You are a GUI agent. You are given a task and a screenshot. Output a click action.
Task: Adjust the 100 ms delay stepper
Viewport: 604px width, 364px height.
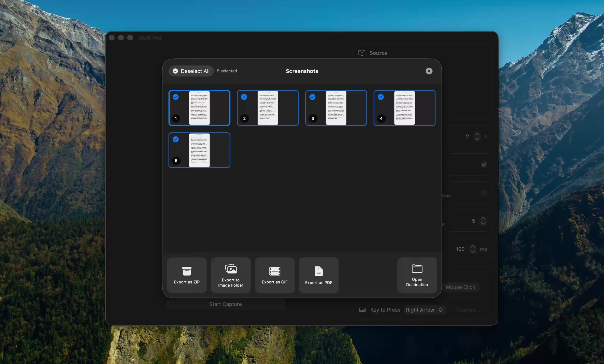tap(473, 249)
